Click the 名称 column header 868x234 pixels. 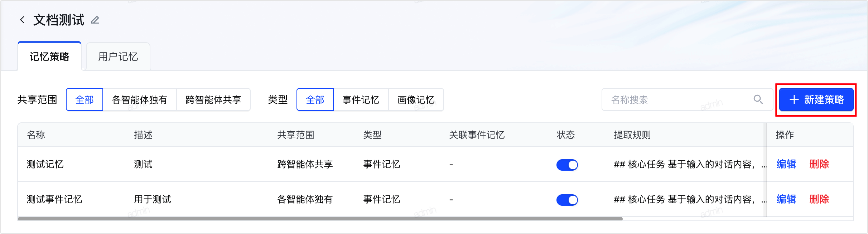[x=36, y=135]
